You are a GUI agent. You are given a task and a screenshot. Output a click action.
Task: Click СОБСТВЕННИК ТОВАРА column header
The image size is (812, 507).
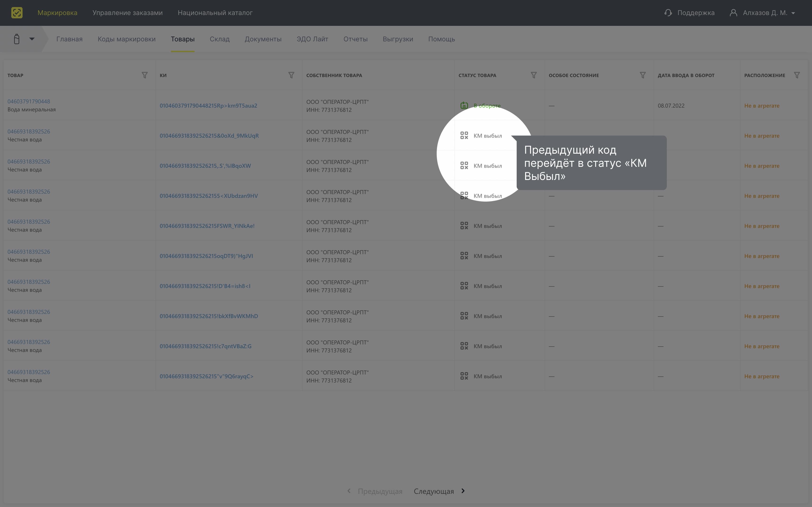click(x=334, y=75)
